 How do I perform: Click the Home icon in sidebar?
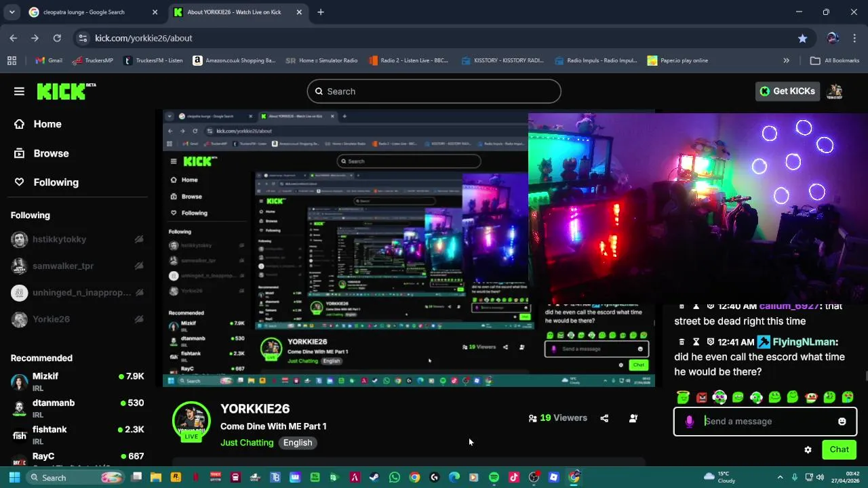pyautogui.click(x=19, y=124)
